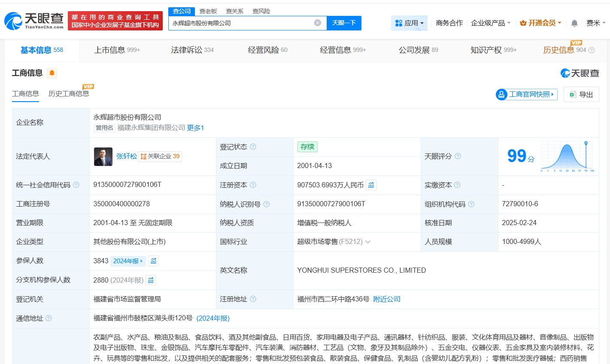
Task: Open chart icon beside 2024年报 insured count
Action: click(153, 261)
